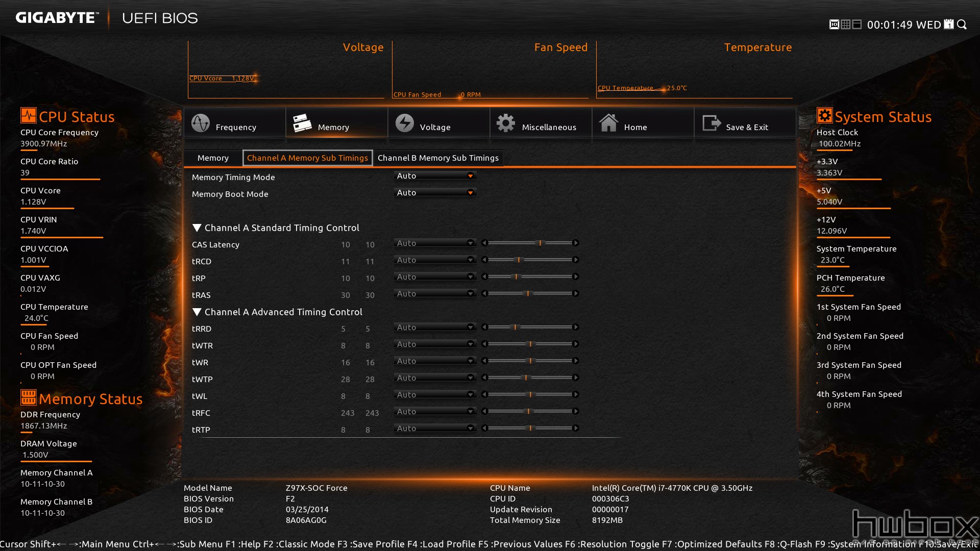Open the tWR Auto dropdown
The width and height of the screenshot is (980, 551).
[435, 361]
